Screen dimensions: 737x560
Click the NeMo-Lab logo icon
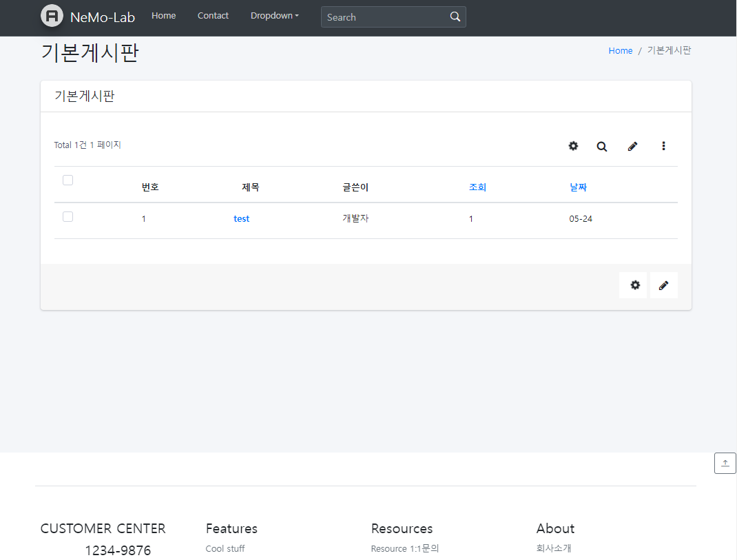tap(52, 16)
